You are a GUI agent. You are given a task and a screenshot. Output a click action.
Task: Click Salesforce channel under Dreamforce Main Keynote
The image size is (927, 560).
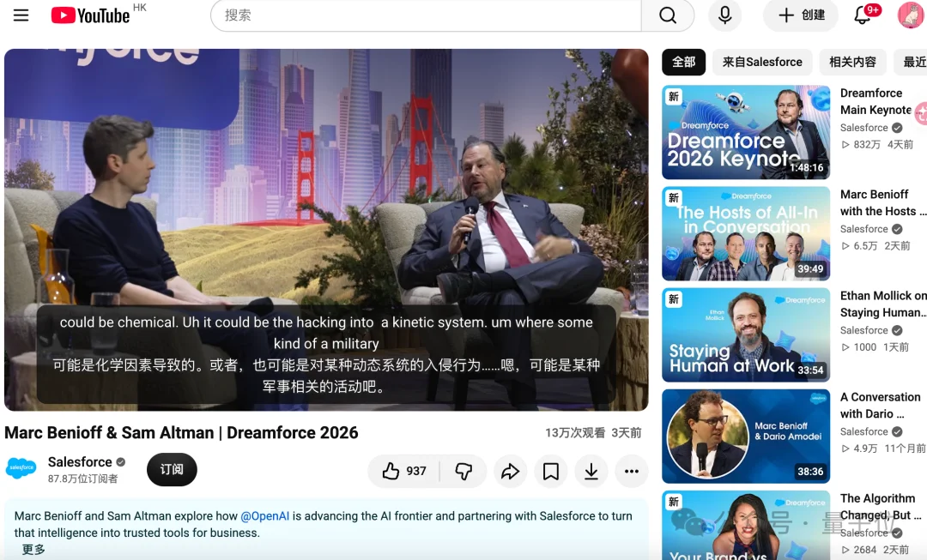(863, 128)
